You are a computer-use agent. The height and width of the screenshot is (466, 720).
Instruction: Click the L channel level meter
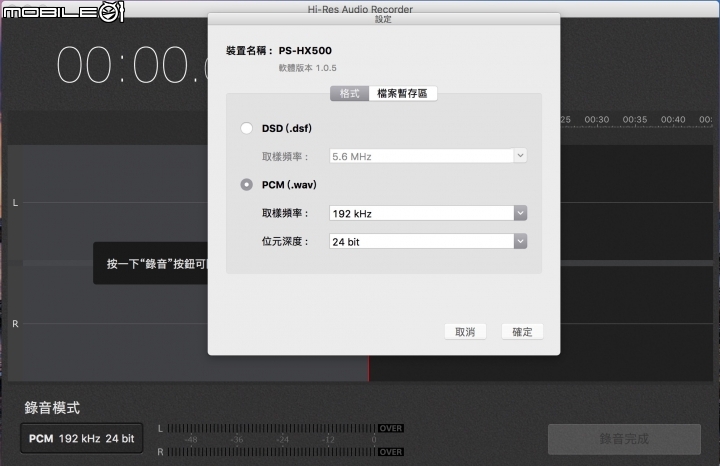tap(271, 428)
